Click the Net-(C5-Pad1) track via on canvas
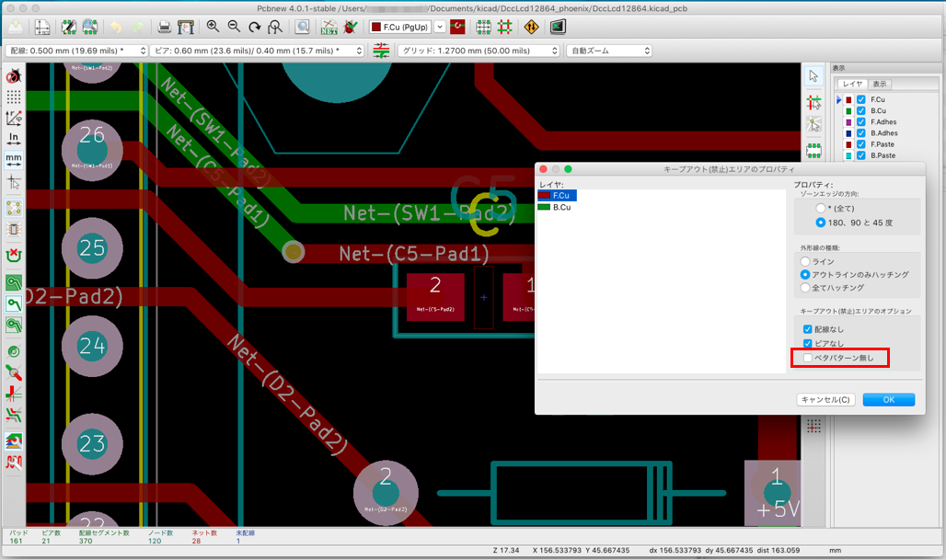 pos(294,251)
